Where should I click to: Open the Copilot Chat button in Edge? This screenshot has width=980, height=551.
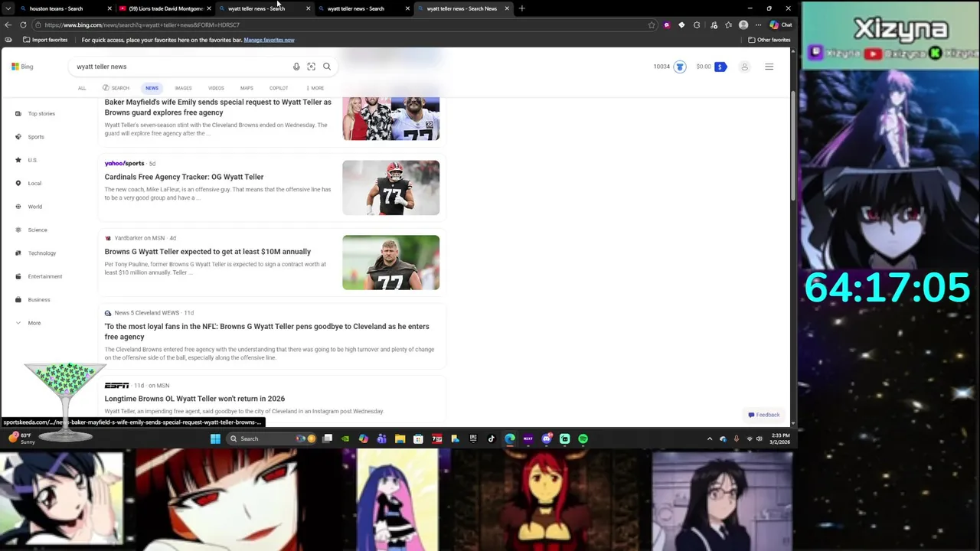[781, 24]
